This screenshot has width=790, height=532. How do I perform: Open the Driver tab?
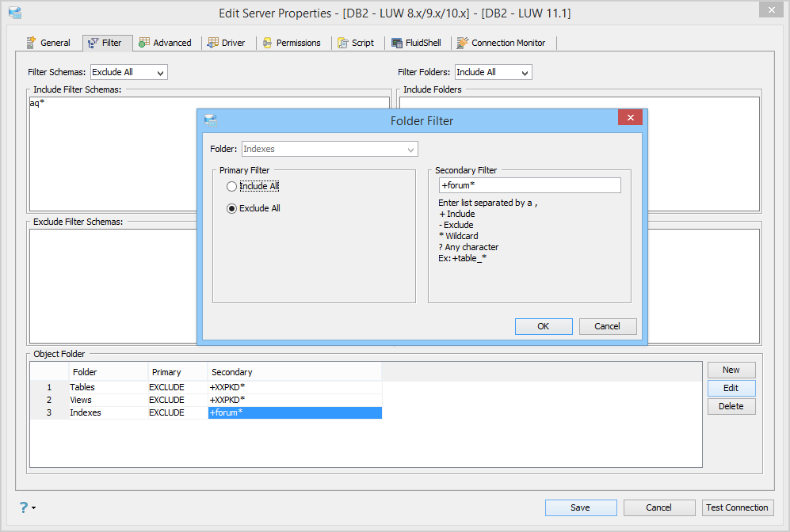(227, 43)
